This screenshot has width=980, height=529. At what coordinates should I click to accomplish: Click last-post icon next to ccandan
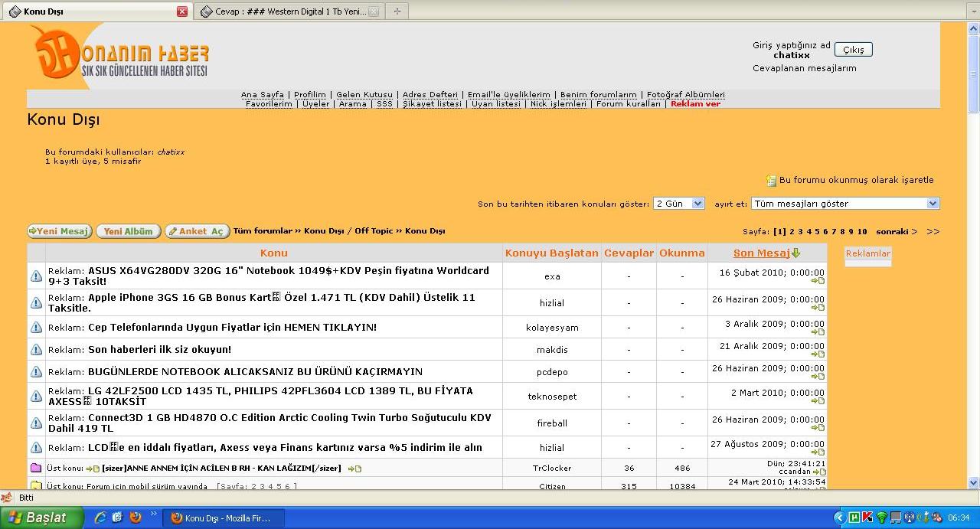click(818, 472)
